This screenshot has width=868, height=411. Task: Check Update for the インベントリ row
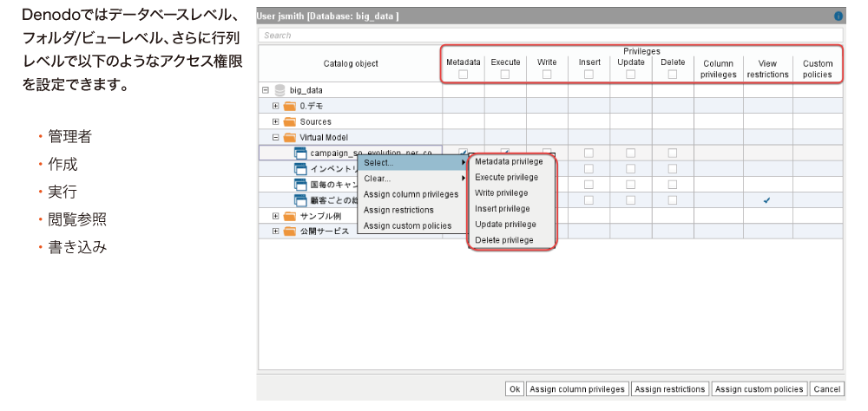pyautogui.click(x=630, y=169)
